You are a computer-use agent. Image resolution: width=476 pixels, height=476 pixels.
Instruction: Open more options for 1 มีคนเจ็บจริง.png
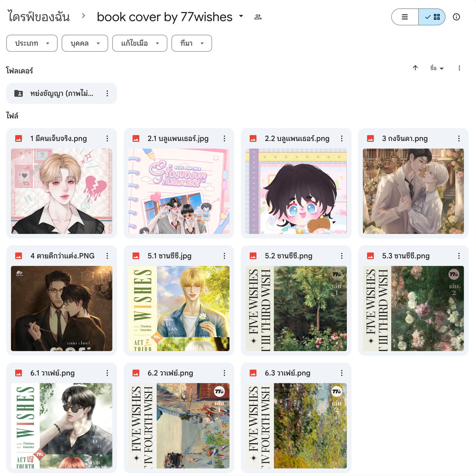pos(107,138)
